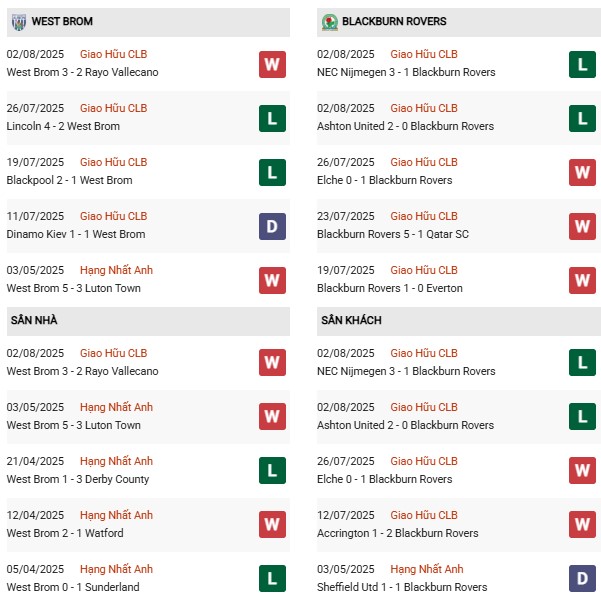Click the W badge for Blackburn Rovers 1-0 Everton
This screenshot has height=597, width=601.
tap(582, 281)
